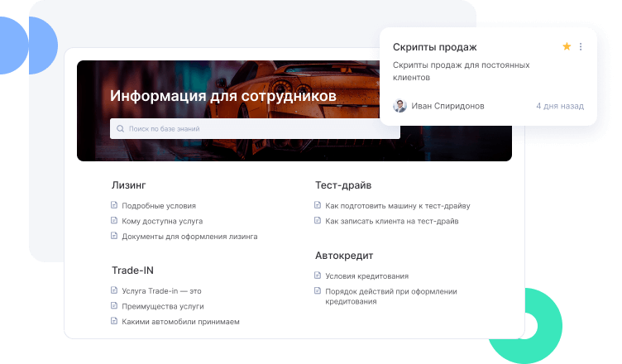Viewport: 622px width, 364px height.
Task: Click the star favorite icon on Скрипты продаж card
Action: click(567, 46)
